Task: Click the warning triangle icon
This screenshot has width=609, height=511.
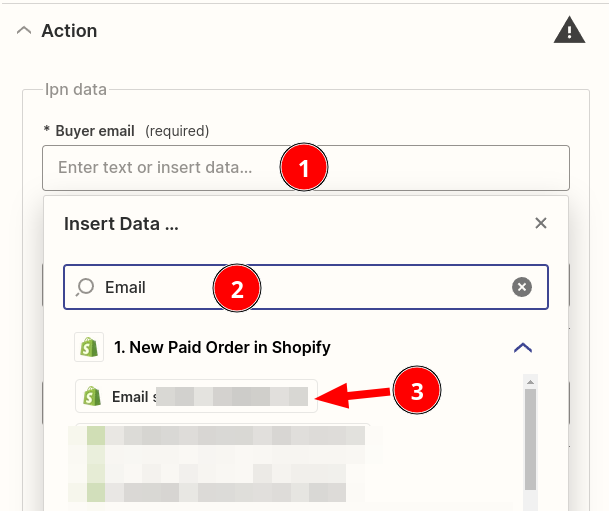Action: 569,30
